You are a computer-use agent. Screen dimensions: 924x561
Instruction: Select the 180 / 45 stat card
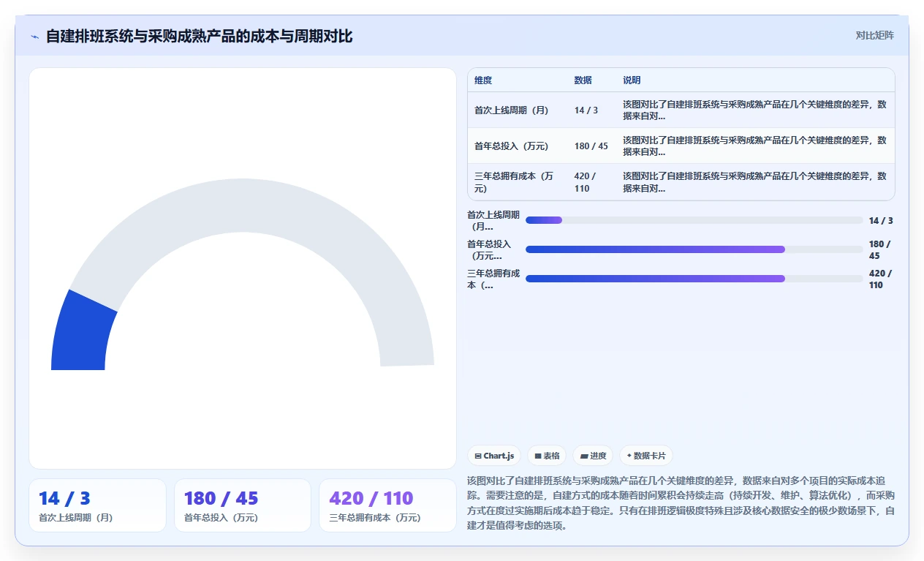coord(243,505)
